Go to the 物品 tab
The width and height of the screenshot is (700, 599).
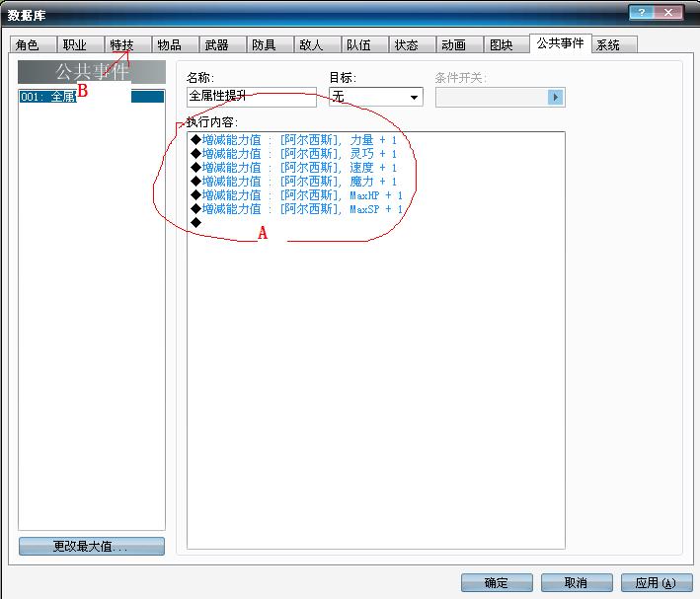(x=176, y=44)
